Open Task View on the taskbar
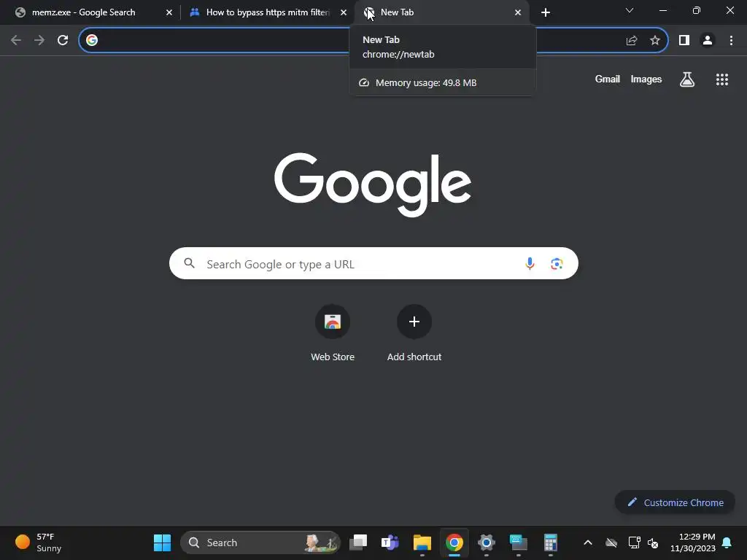747x560 pixels. coord(358,542)
